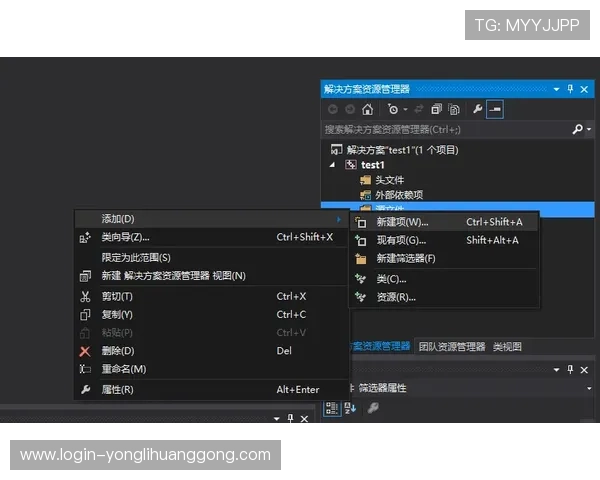Open the Class View (类视图) tab
600x480 pixels.
(x=507, y=347)
